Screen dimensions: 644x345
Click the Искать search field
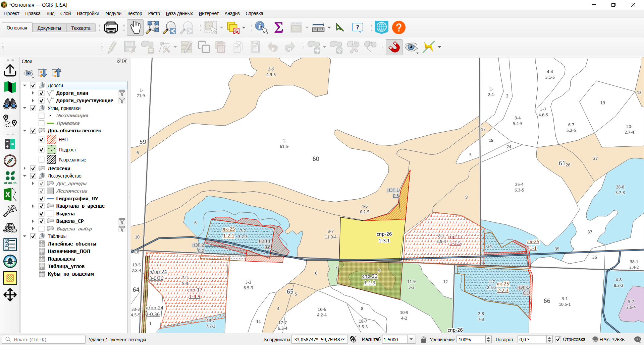(44, 340)
